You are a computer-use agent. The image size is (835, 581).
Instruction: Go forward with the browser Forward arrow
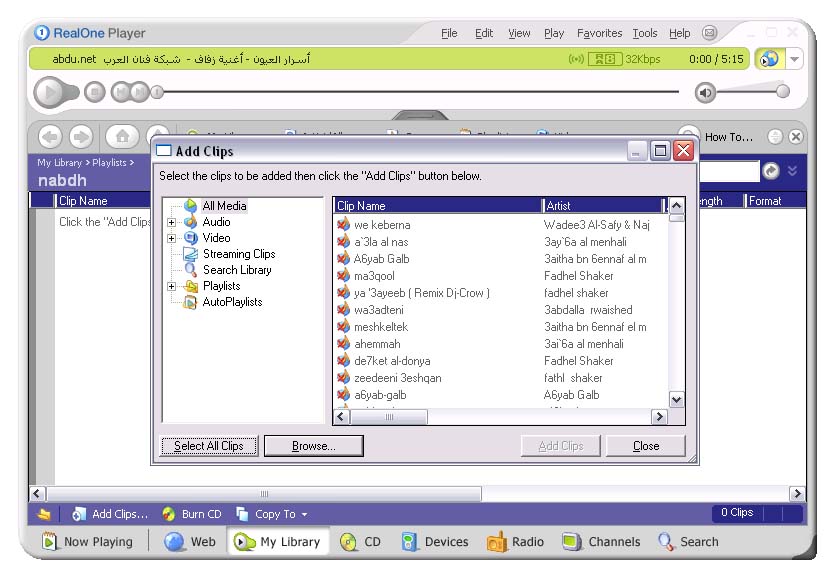pos(80,137)
